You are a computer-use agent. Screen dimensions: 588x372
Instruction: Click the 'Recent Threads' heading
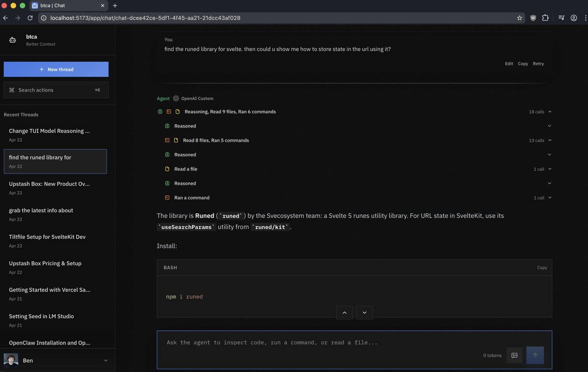pyautogui.click(x=21, y=115)
